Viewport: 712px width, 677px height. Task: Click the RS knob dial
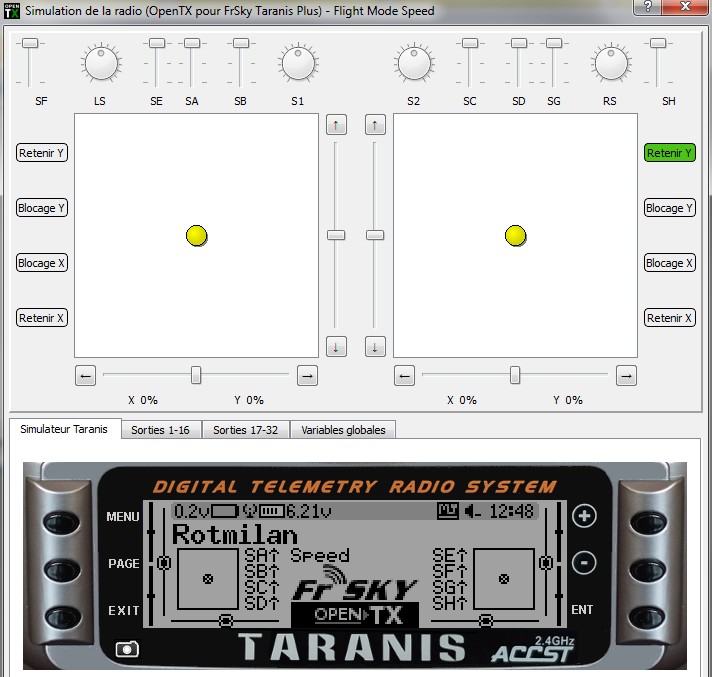611,63
